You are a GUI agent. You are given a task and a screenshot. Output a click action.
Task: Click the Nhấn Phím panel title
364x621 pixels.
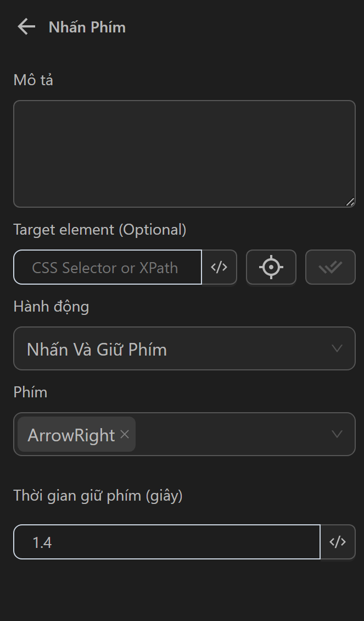[x=87, y=27]
